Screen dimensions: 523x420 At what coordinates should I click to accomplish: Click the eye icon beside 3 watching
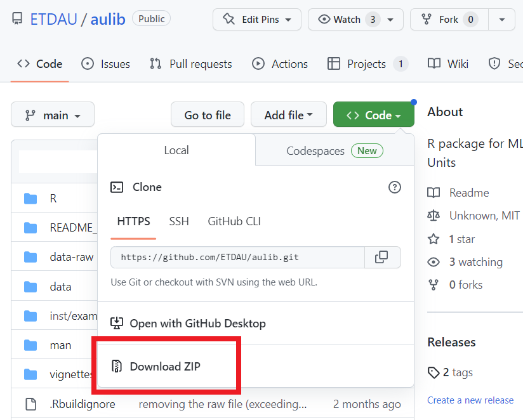(x=434, y=262)
